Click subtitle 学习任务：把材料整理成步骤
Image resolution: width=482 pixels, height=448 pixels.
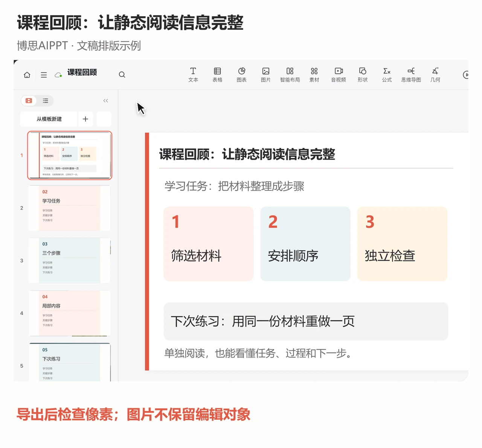tap(234, 186)
